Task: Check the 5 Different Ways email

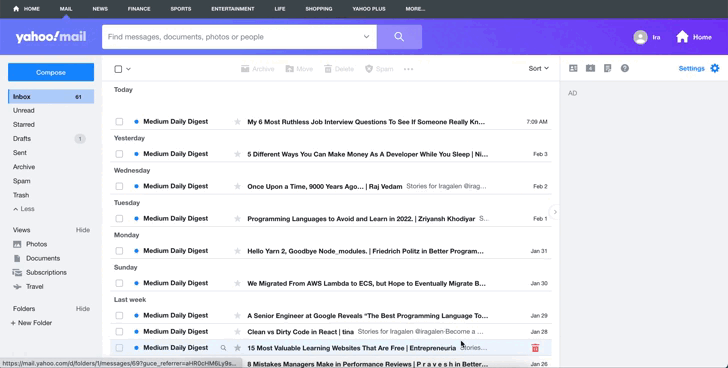Action: point(119,154)
